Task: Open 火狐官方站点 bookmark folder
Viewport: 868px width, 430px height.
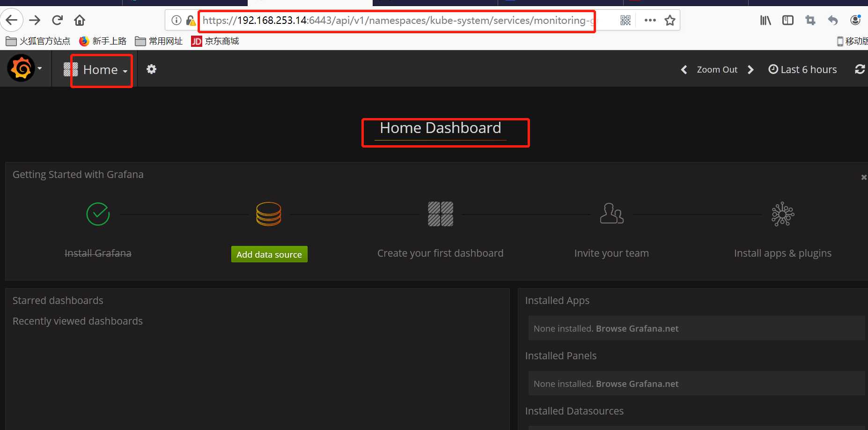Action: [x=38, y=41]
